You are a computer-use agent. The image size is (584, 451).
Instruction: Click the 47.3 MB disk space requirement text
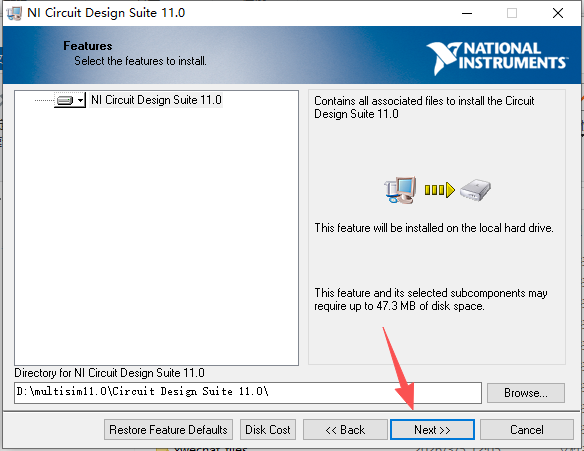click(x=431, y=299)
